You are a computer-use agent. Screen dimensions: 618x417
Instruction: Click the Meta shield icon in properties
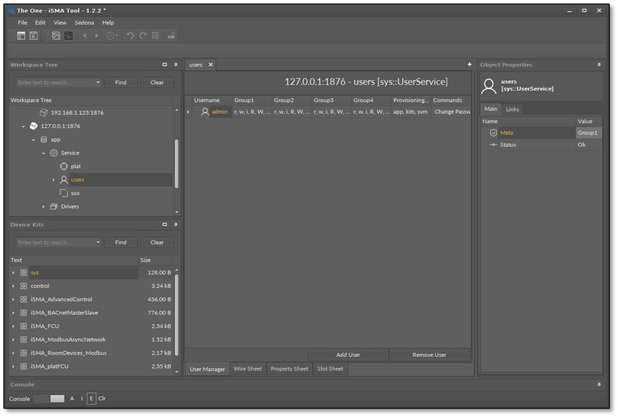point(493,132)
